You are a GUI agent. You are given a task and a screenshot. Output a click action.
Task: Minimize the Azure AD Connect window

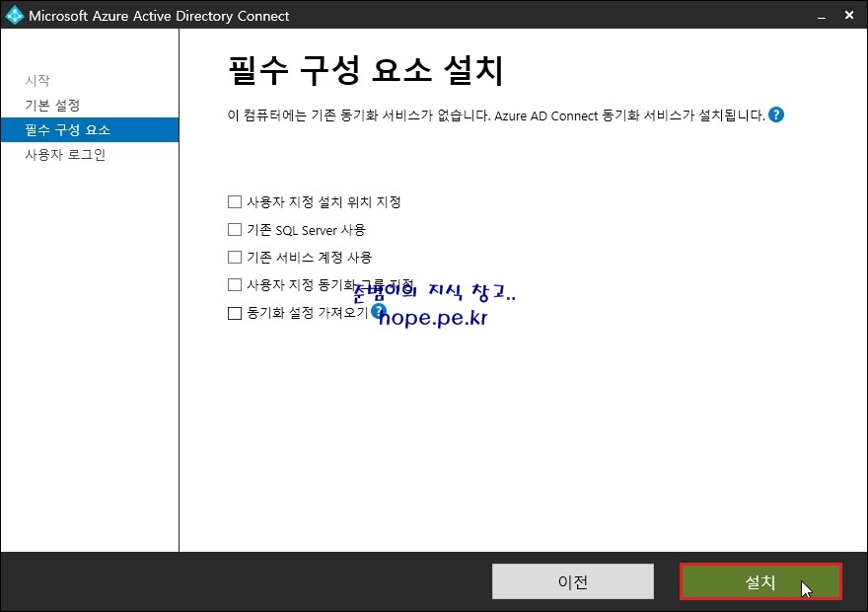[822, 16]
